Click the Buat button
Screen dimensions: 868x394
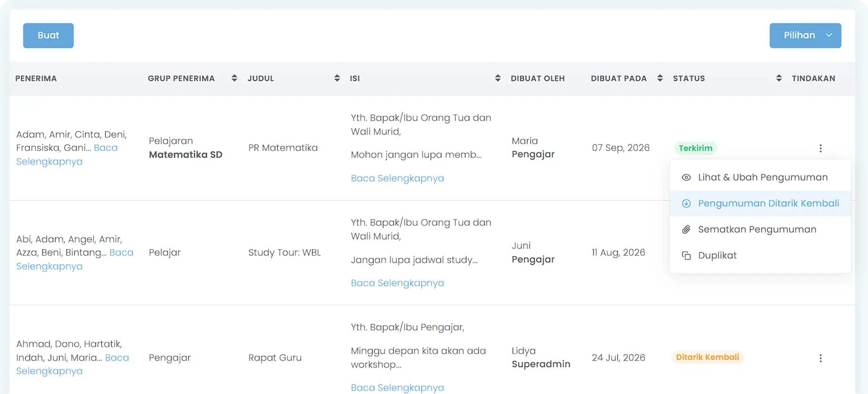48,35
